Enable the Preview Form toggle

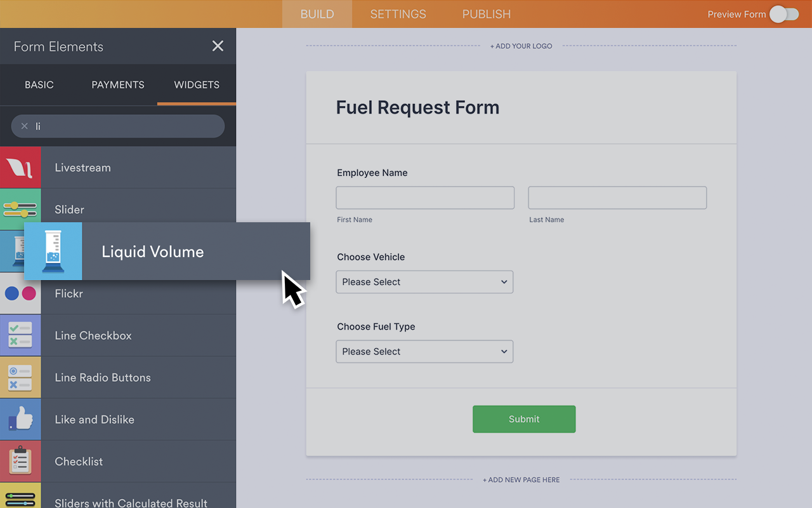[784, 14]
